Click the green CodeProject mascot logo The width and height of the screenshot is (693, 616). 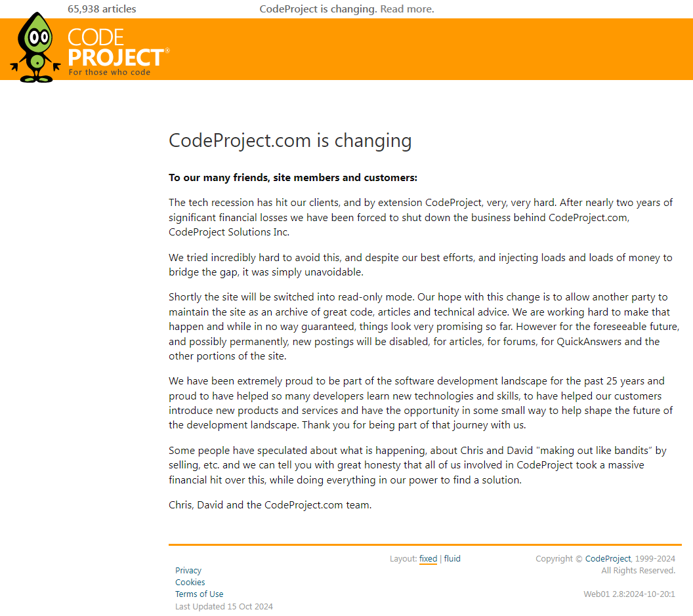point(36,47)
